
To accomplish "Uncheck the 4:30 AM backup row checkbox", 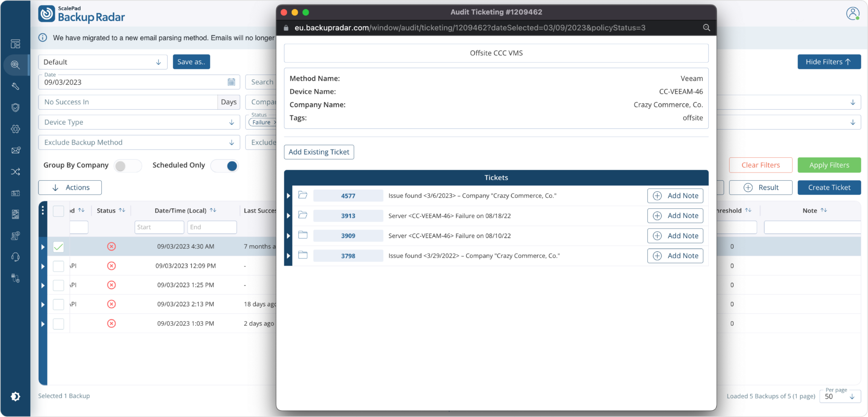I will click(x=58, y=247).
